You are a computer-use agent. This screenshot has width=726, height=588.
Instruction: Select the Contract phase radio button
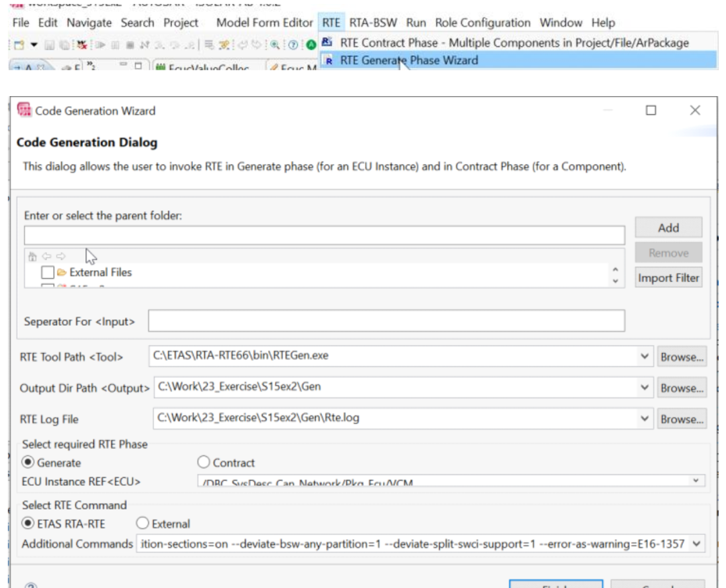pos(204,462)
